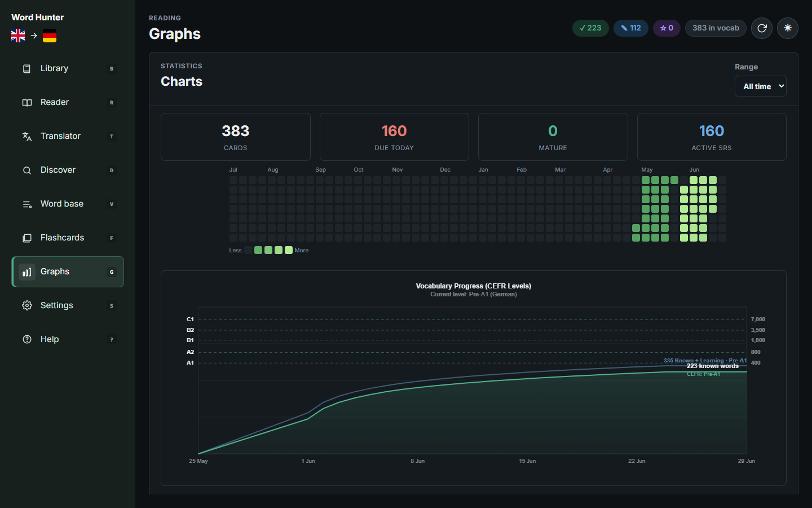Viewport: 812px width, 508px height.
Task: Click the Discover magnifier icon
Action: click(x=27, y=170)
